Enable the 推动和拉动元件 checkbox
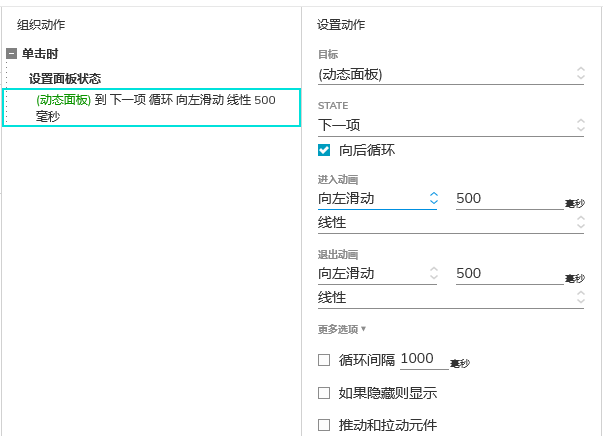This screenshot has height=436, width=604. 324,425
